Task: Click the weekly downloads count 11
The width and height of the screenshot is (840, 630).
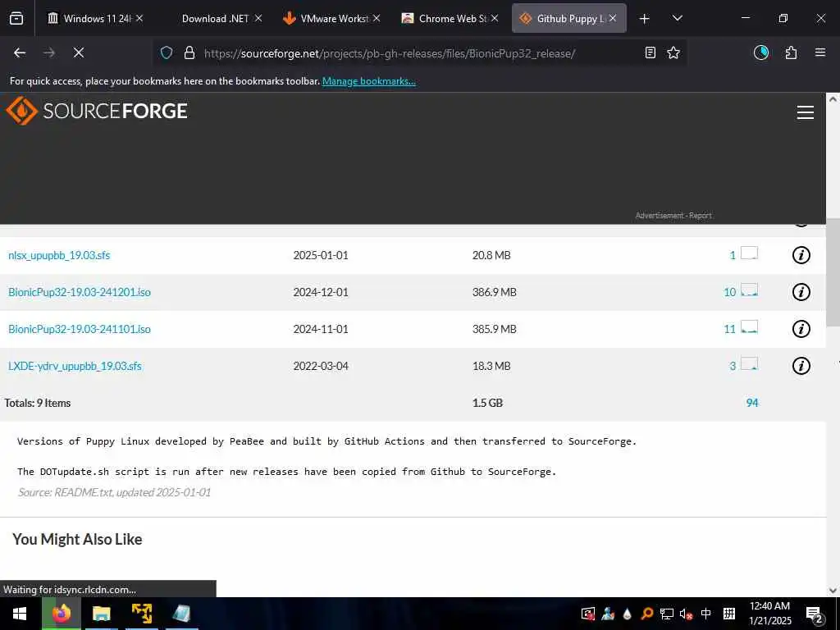Action: [x=729, y=330]
